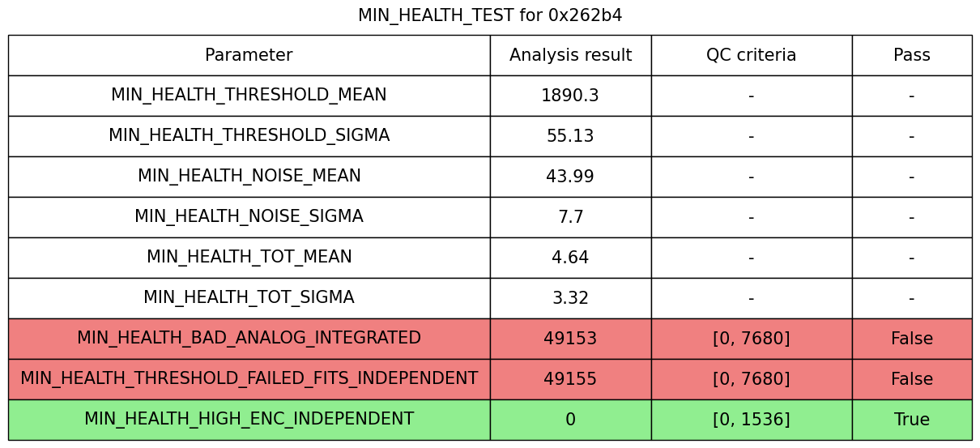Click the MIN_HEALTH_THRESHOLD_FAILED_FITS_INDEPENDENT cell
Screen dimensions: 980x448
[x=249, y=379]
